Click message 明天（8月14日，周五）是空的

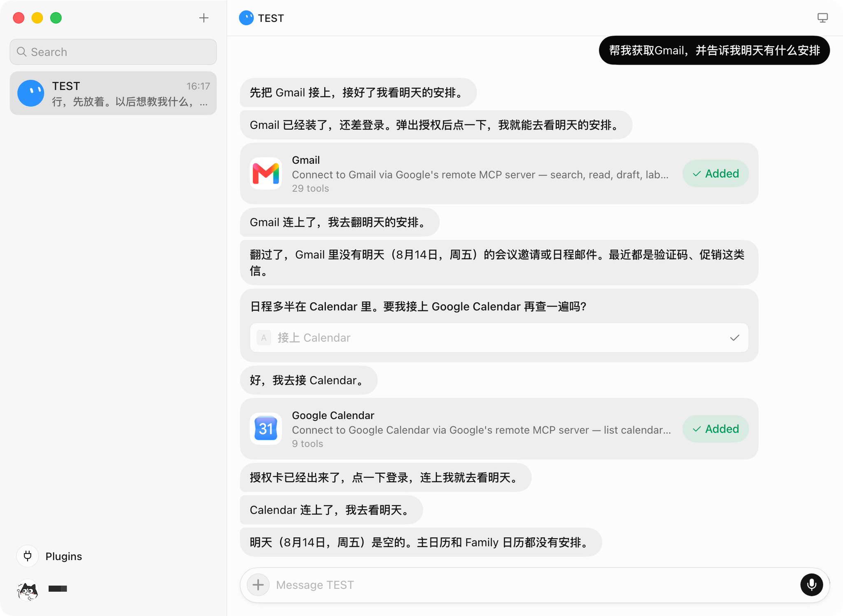(x=421, y=542)
